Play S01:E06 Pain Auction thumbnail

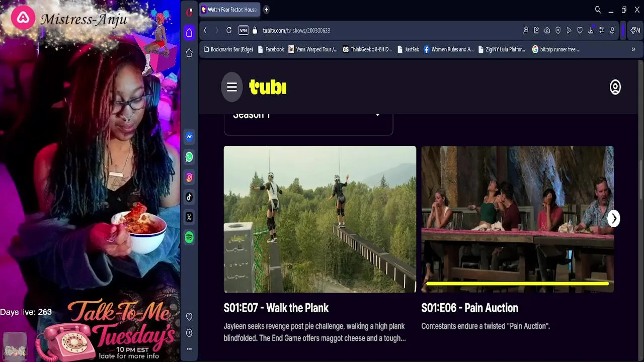coord(517,219)
